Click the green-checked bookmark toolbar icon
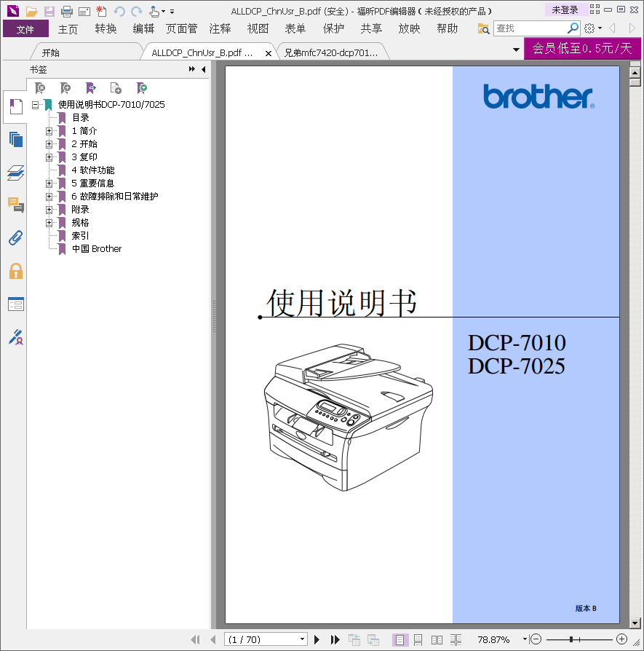 pos(141,88)
